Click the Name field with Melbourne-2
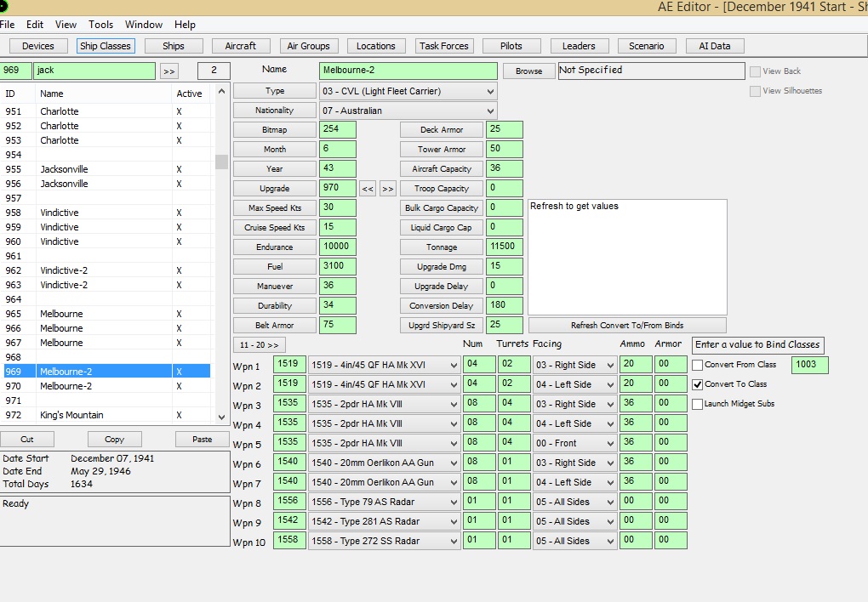This screenshot has height=602, width=868. [408, 71]
